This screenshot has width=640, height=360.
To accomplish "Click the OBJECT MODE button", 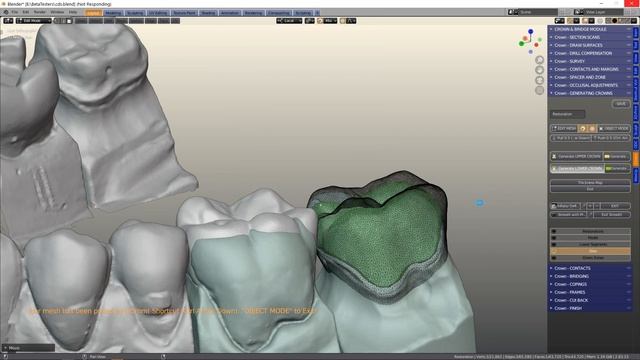I will (x=614, y=128).
